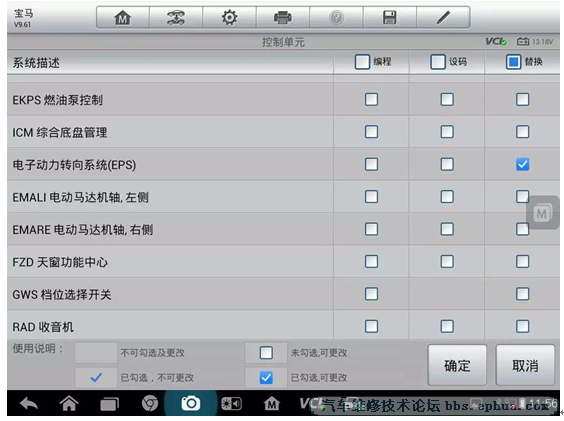Viewport: 564px width, 421px height.
Task: Click the save floppy disk icon
Action: tap(389, 17)
